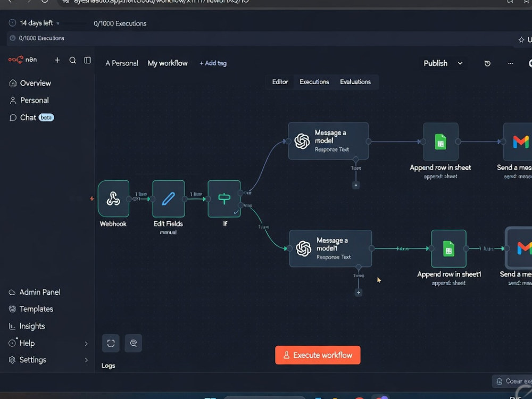Click the Add tag link
The image size is (532, 399).
pos(213,63)
